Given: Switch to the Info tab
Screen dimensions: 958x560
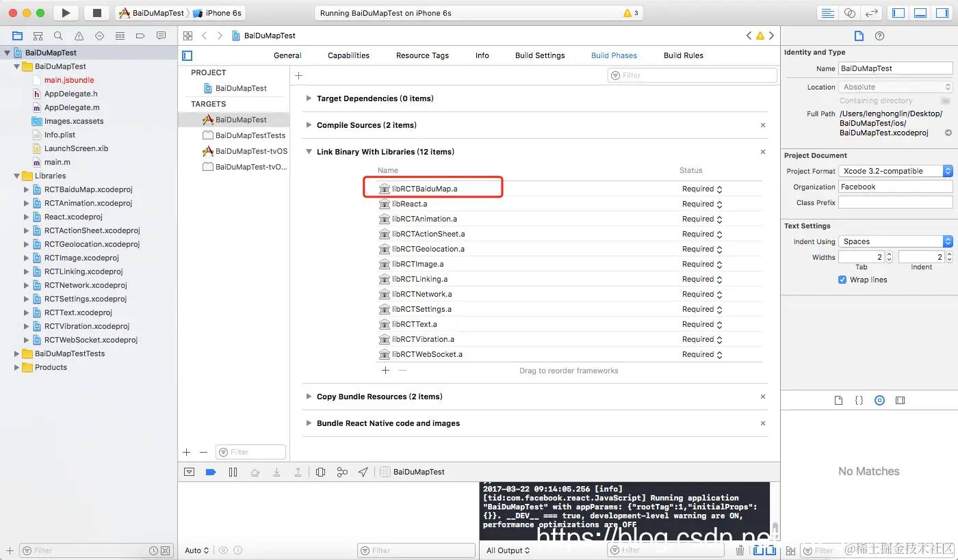Looking at the screenshot, I should pyautogui.click(x=482, y=55).
